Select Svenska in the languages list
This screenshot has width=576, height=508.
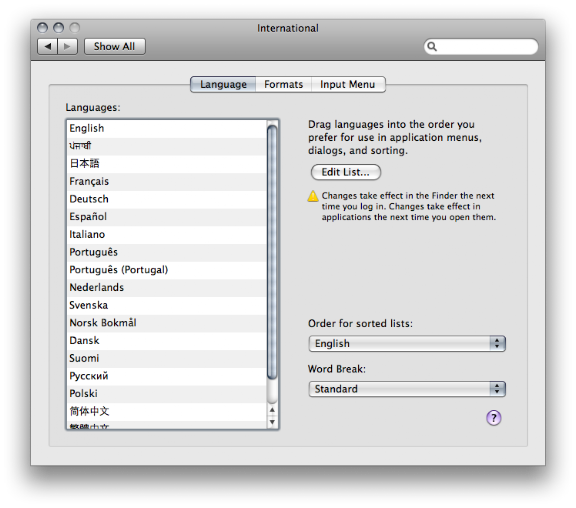point(167,305)
